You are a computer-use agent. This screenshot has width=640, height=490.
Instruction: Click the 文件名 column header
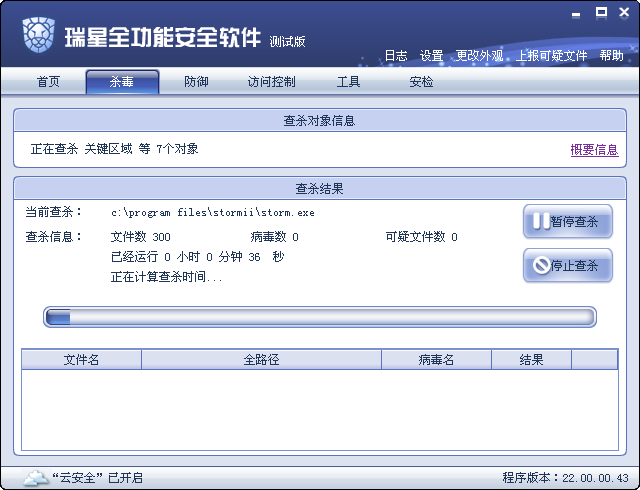click(x=81, y=359)
